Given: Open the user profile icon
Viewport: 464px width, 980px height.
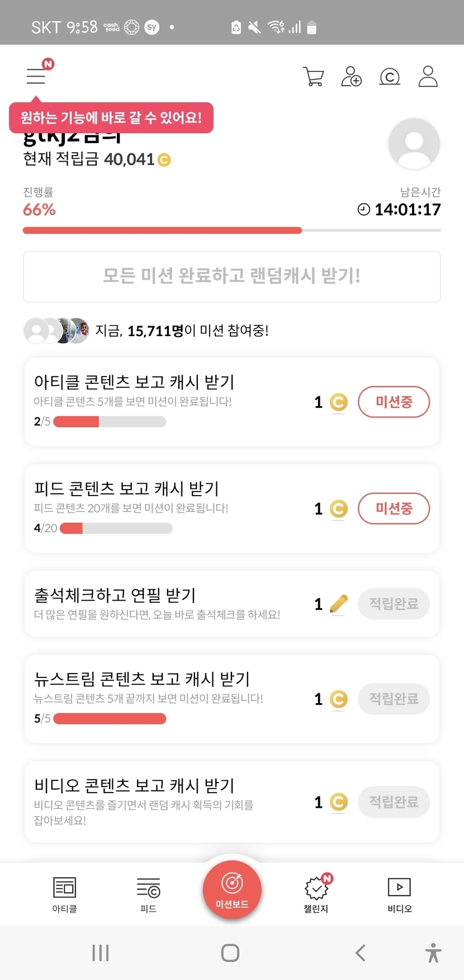Looking at the screenshot, I should (428, 77).
